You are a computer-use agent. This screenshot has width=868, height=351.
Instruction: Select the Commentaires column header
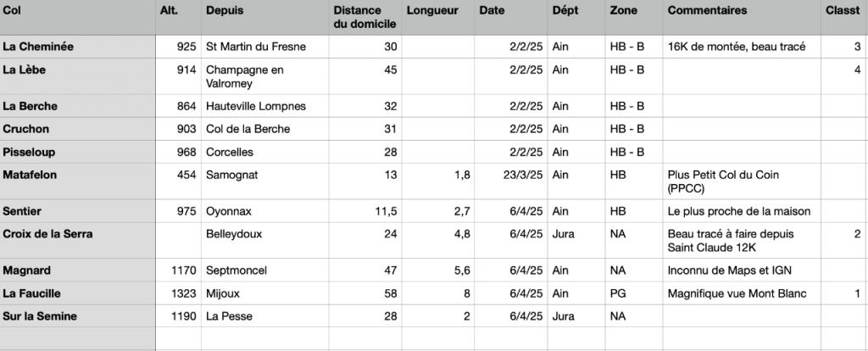[742, 17]
